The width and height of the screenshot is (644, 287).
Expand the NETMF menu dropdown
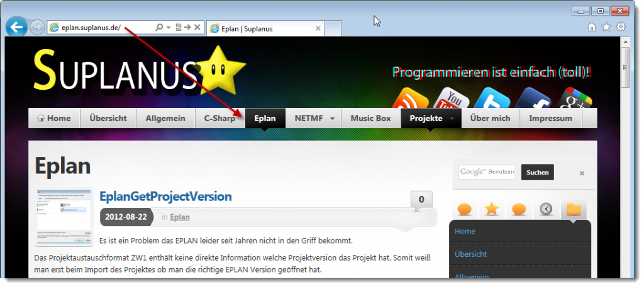(x=332, y=118)
